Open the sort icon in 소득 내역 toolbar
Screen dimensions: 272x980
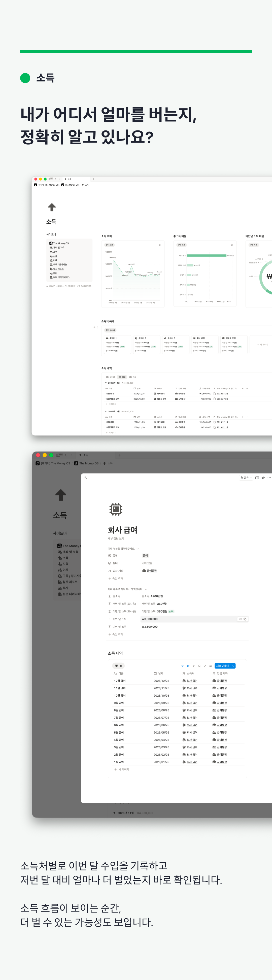coord(188,666)
